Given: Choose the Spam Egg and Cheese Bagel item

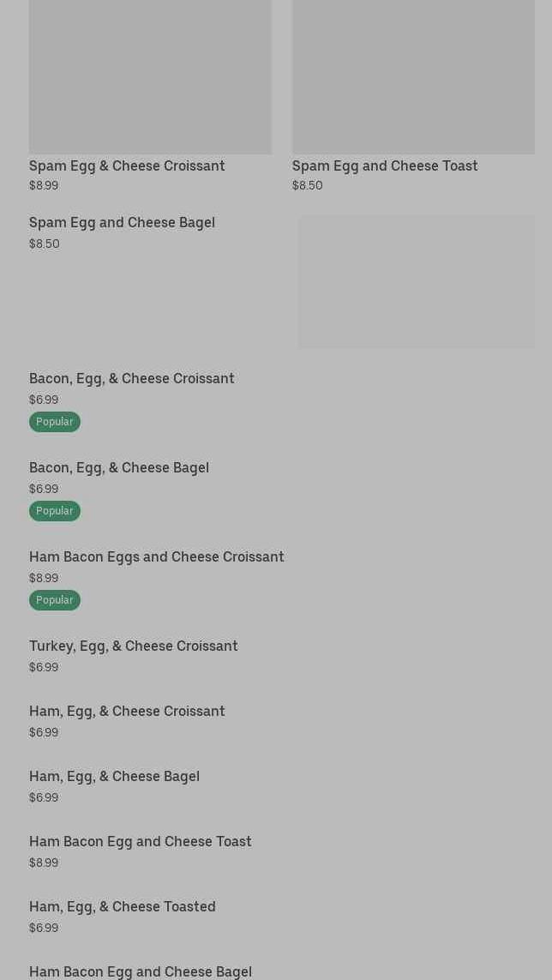Looking at the screenshot, I should click(x=122, y=222).
